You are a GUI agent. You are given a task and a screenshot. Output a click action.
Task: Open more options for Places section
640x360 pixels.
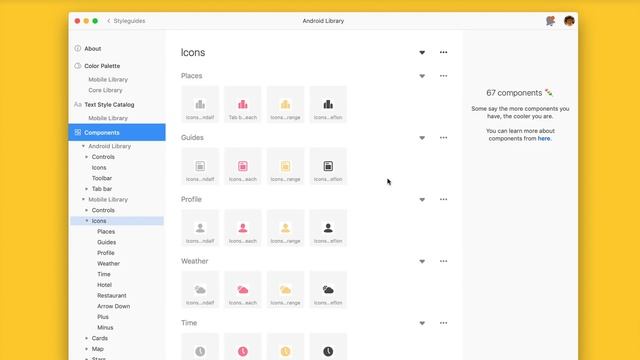coord(443,76)
